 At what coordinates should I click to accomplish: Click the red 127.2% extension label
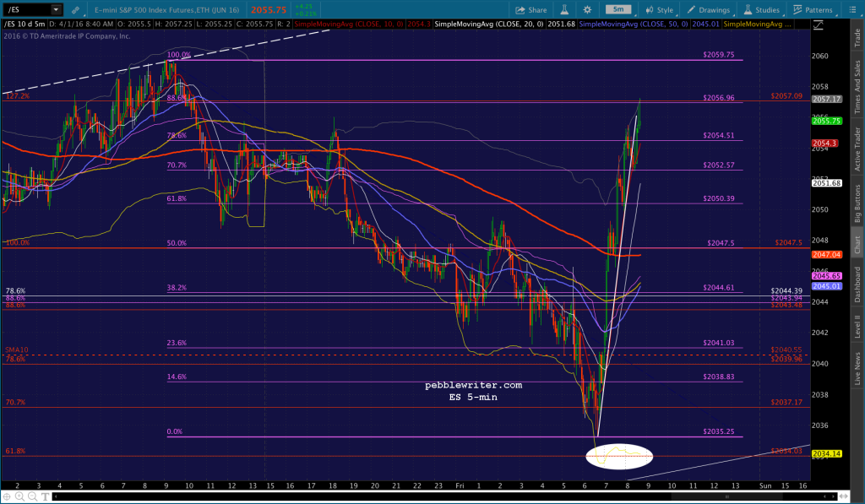click(18, 96)
